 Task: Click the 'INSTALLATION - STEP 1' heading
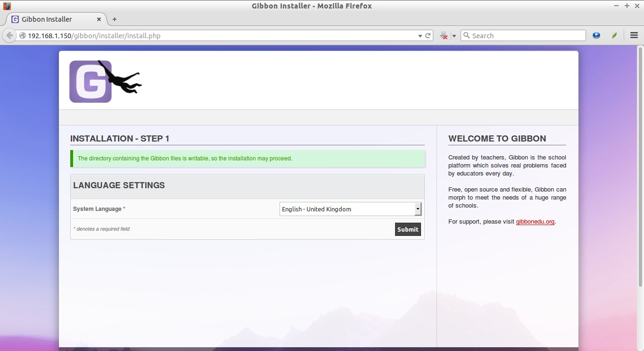[x=120, y=139]
